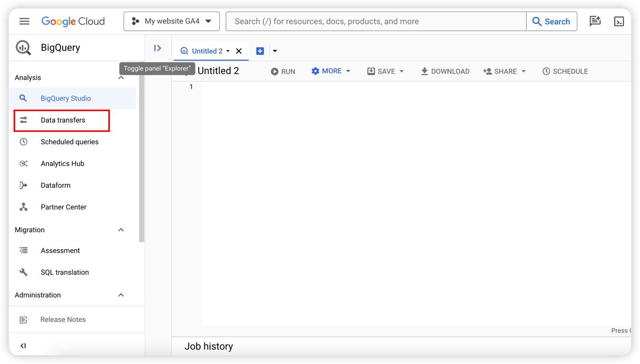Click the SQL translation wrench icon

tap(24, 272)
